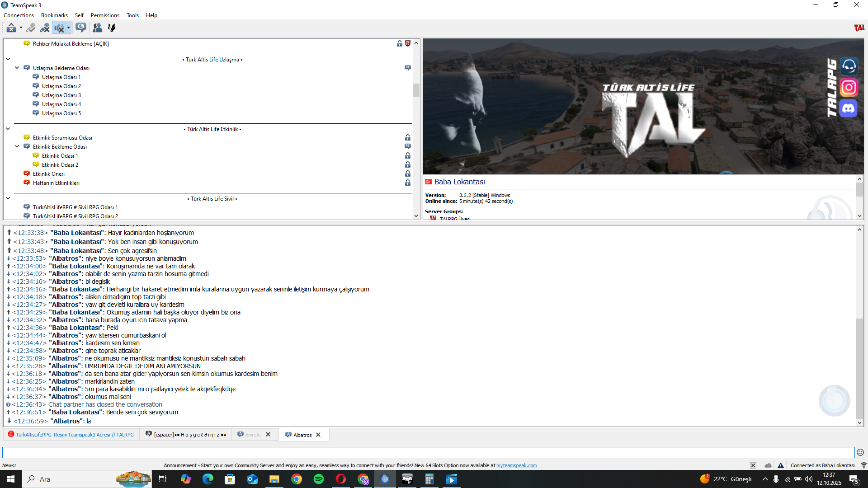Select TürkAltisLifeRPG # Sivil RPG Odası 1 channel

point(75,207)
